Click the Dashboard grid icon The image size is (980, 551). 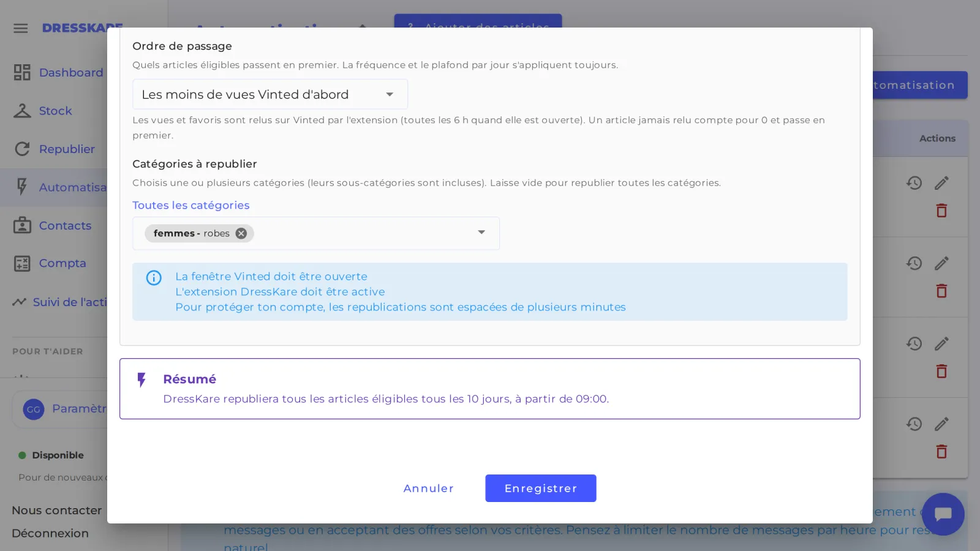(x=22, y=72)
